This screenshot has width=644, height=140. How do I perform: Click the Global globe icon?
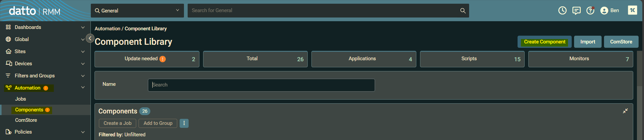[x=8, y=39]
